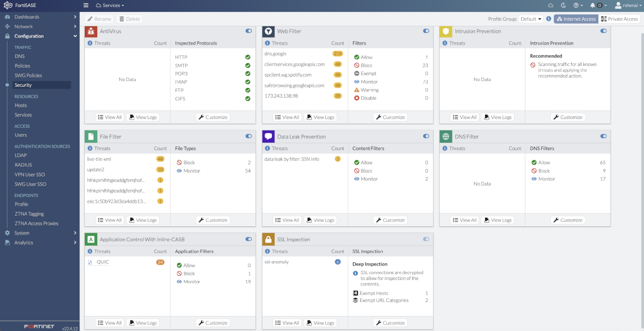Screen dimensions: 644x331
Task: Open the Profile Group Default dropdown
Action: coord(531,19)
